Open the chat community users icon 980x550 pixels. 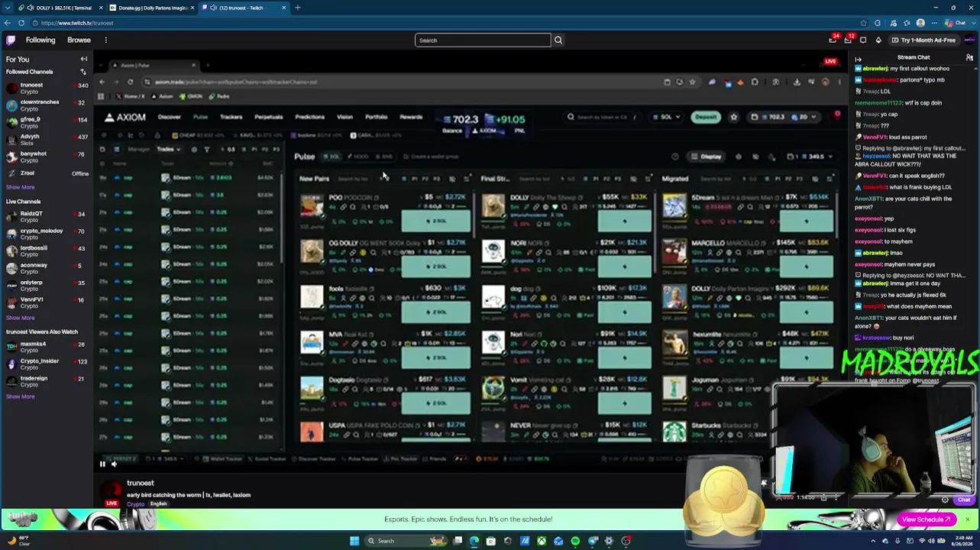[x=969, y=58]
